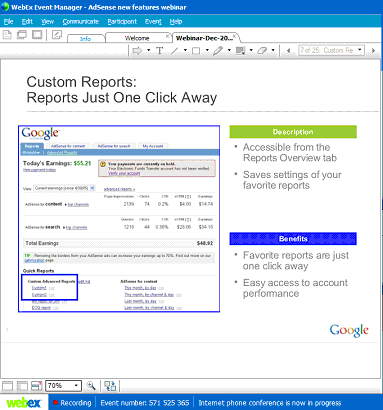Activate the highlighter pencil tool
The width and height of the screenshot is (383, 410).
pyautogui.click(x=218, y=51)
